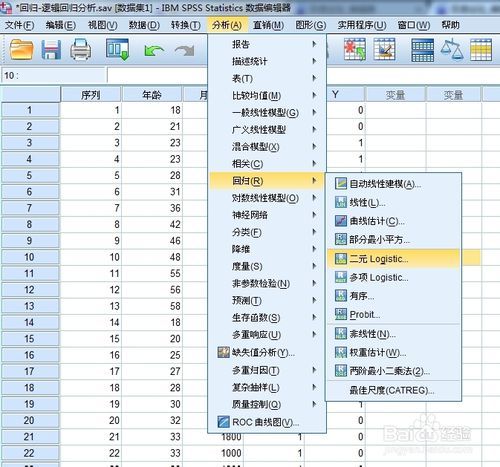Click the Print toolbar icon
Viewport: 500px width, 467px height.
click(81, 50)
